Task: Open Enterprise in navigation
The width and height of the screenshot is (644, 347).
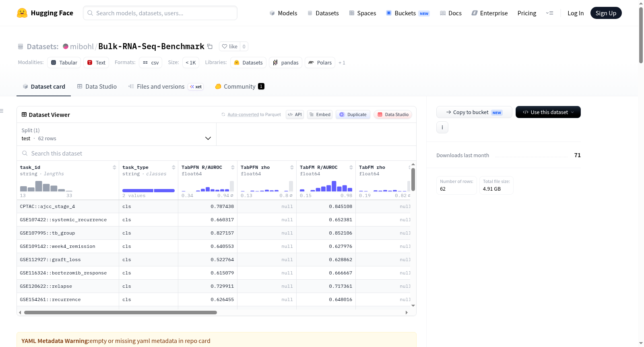Action: [489, 13]
